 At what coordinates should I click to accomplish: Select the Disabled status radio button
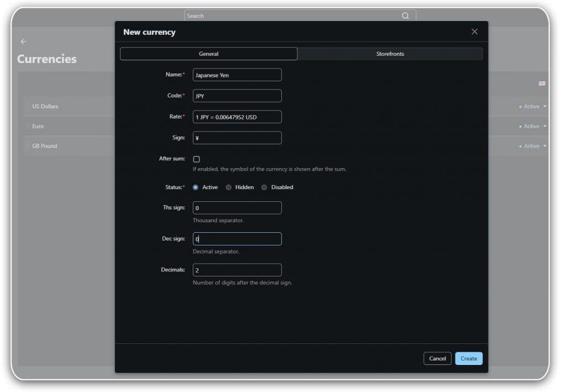[x=264, y=187]
